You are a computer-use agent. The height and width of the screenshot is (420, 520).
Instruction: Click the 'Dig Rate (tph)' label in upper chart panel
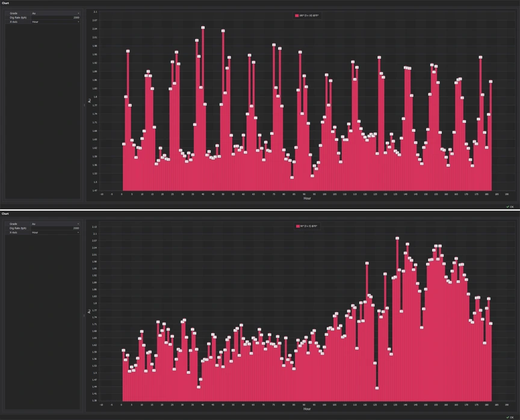coord(18,17)
